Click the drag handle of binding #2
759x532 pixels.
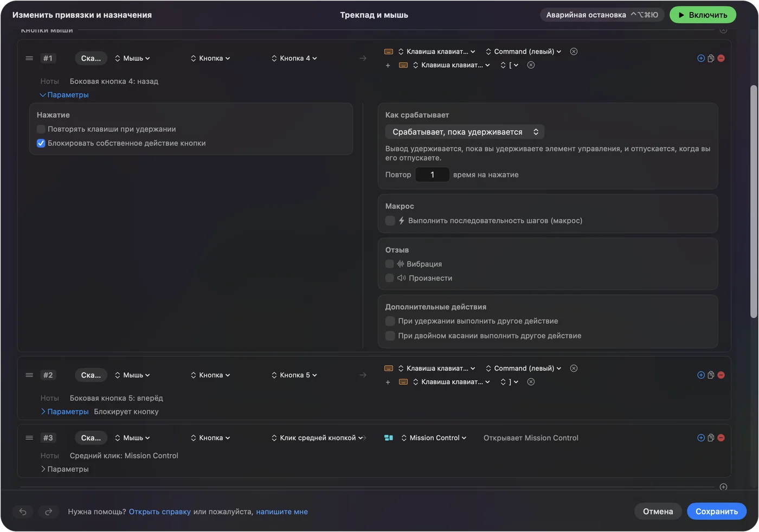[29, 375]
